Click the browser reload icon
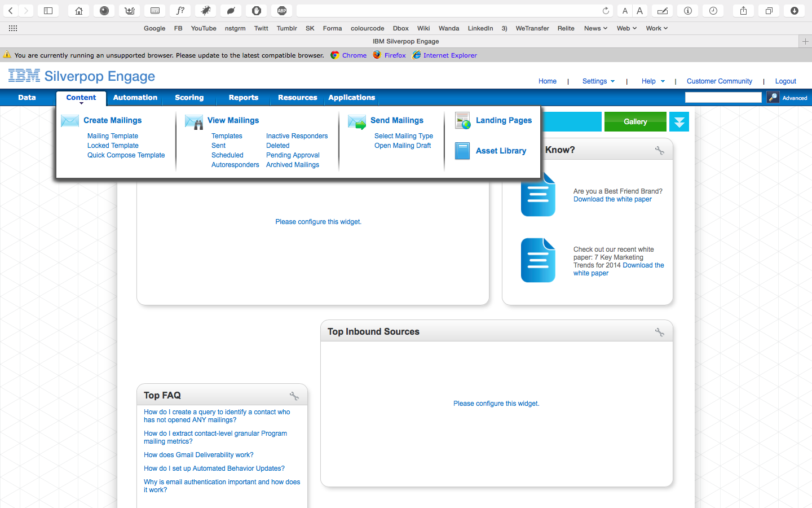The height and width of the screenshot is (508, 812). (x=606, y=11)
